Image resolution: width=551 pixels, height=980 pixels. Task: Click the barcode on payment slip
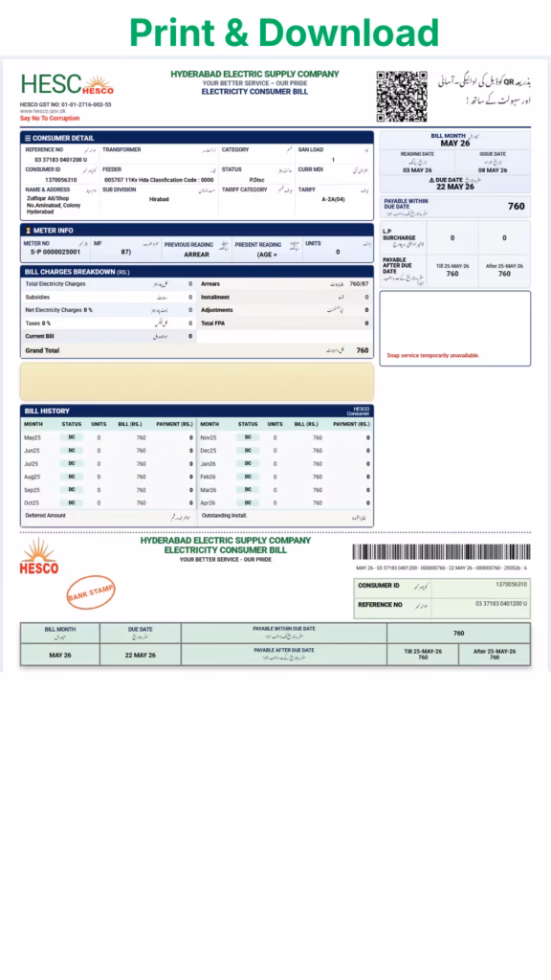click(x=442, y=552)
